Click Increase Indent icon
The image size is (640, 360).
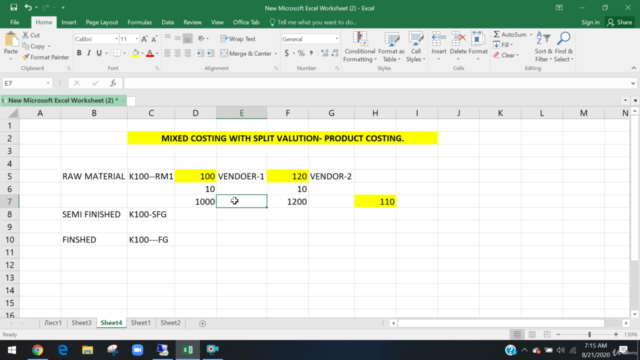(210, 53)
